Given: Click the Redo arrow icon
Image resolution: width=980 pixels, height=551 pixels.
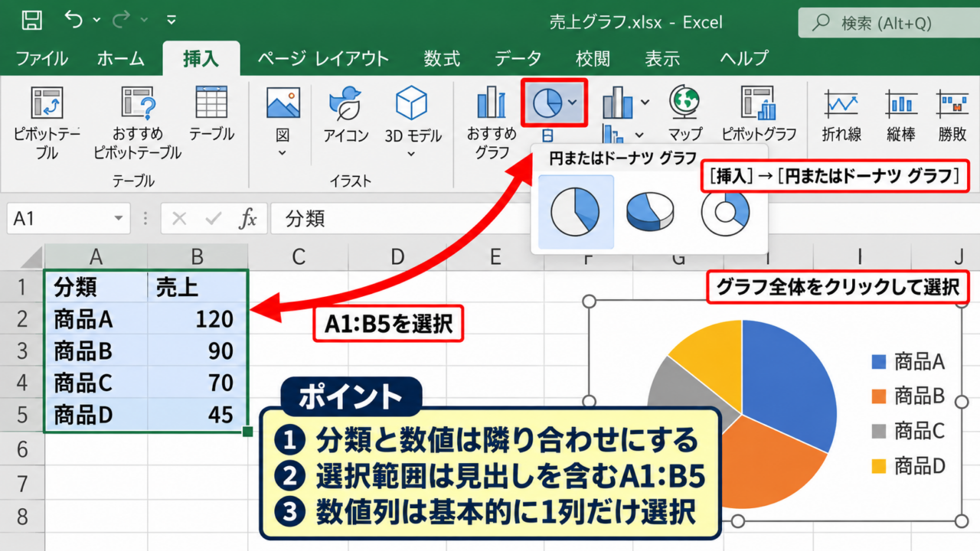Looking at the screenshot, I should click(x=121, y=20).
